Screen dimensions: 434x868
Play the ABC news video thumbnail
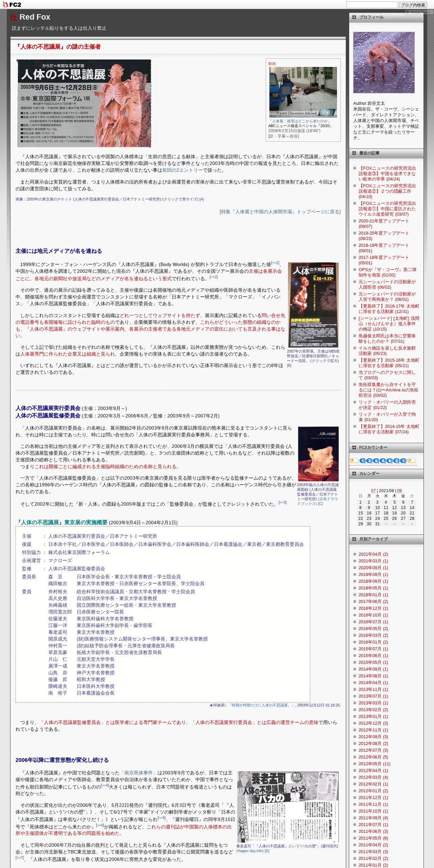[x=303, y=92]
